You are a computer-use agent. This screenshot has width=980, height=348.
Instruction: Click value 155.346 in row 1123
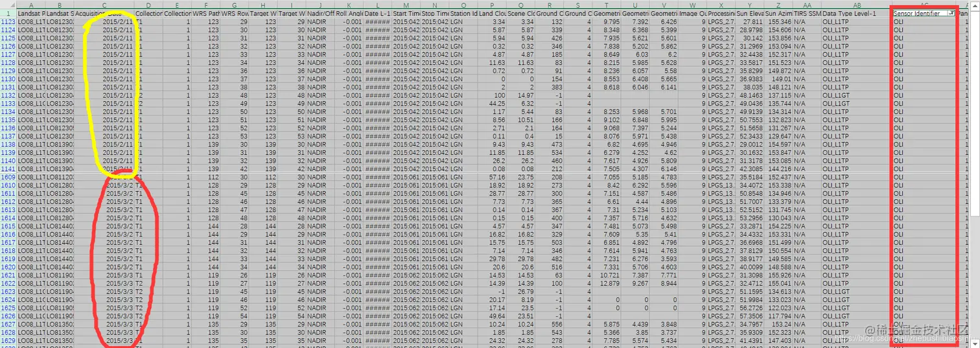coord(779,21)
